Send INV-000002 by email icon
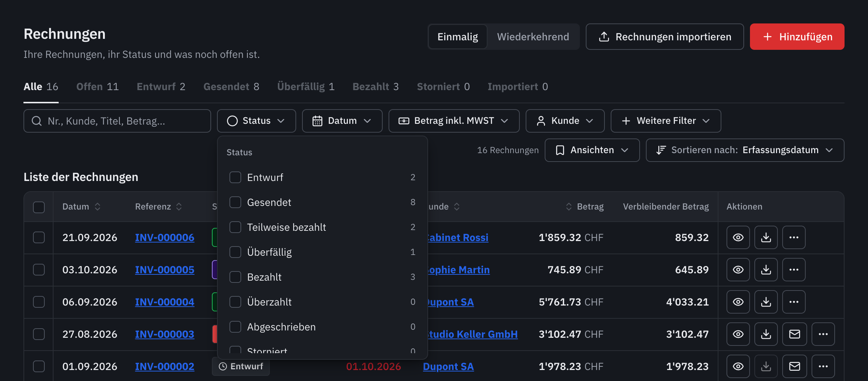 795,366
